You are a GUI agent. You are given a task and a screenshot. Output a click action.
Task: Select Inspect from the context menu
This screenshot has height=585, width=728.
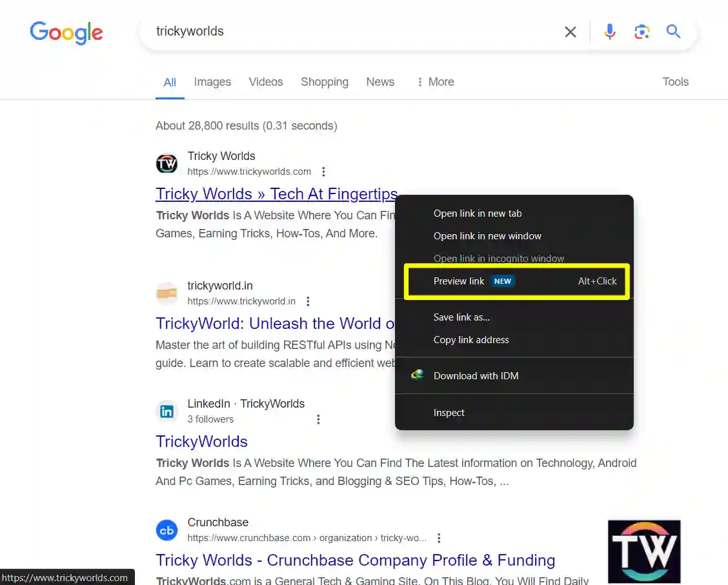[449, 412]
